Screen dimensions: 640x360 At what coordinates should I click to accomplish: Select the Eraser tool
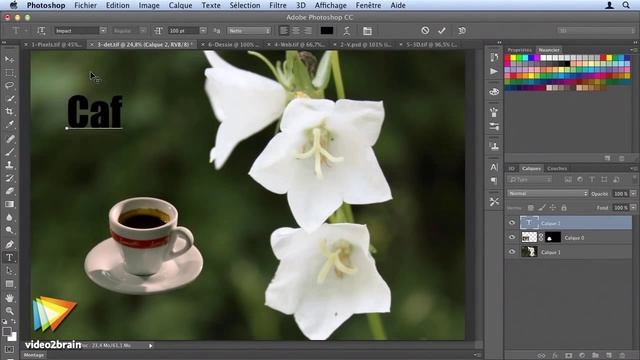[x=9, y=191]
